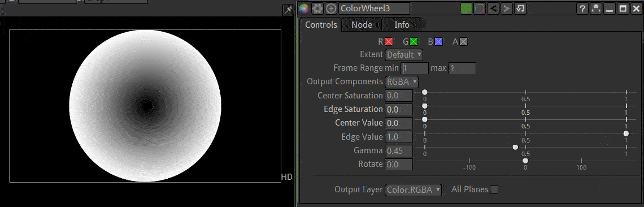The height and width of the screenshot is (207, 644).
Task: Click the Center Saturation slider handle
Action: click(425, 92)
